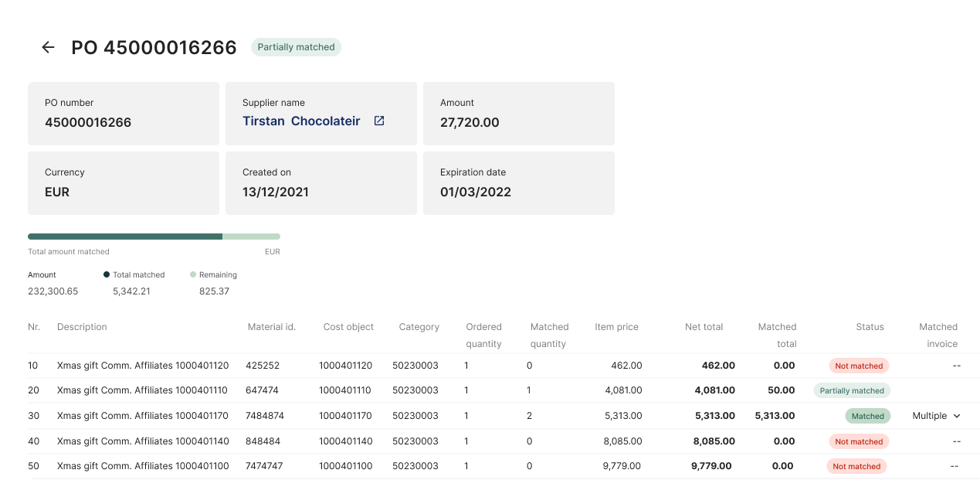This screenshot has height=497, width=980.
Task: Click the Partially matched badge beside the PO title
Action: [x=296, y=47]
